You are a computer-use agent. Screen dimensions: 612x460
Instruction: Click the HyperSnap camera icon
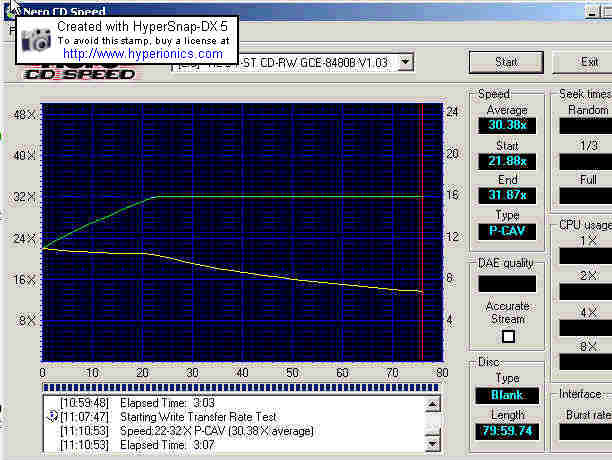coord(36,40)
